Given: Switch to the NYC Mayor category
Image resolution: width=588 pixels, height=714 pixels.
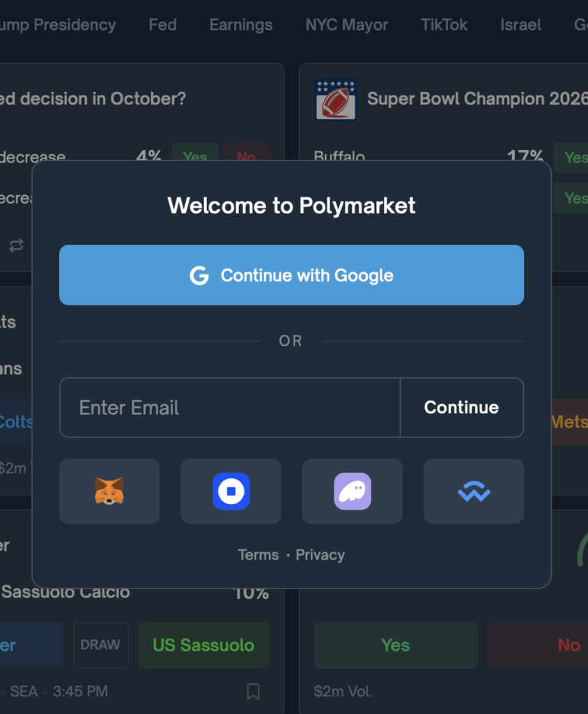Looking at the screenshot, I should click(346, 24).
